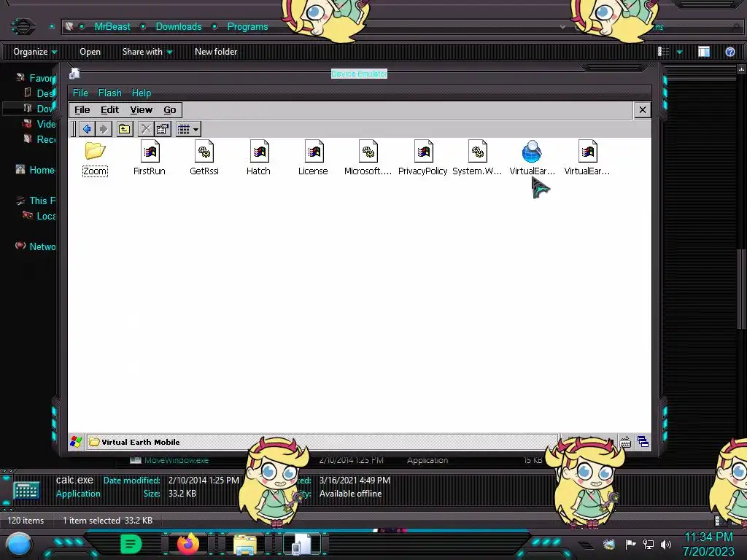Open the Views dropdown in emulator toolbar
This screenshot has height=560, width=747.
coord(188,129)
